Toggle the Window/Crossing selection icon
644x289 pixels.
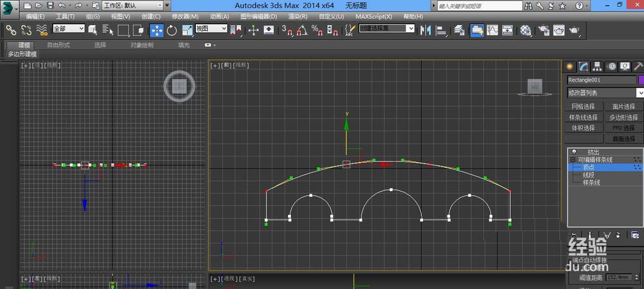(138, 30)
